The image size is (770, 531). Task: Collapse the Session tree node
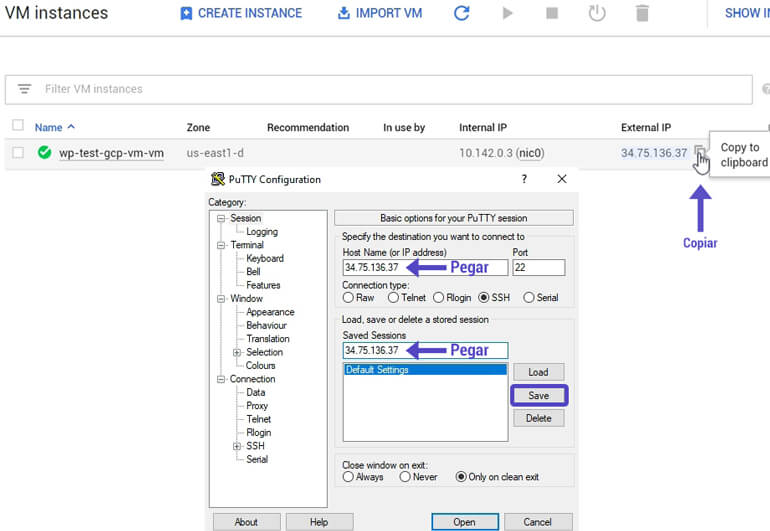(221, 218)
